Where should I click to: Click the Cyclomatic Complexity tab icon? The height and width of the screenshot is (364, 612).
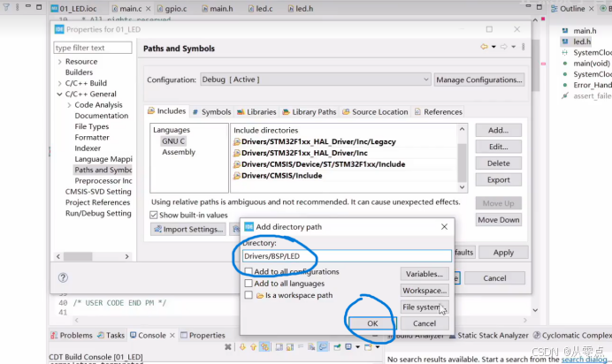coord(537,335)
